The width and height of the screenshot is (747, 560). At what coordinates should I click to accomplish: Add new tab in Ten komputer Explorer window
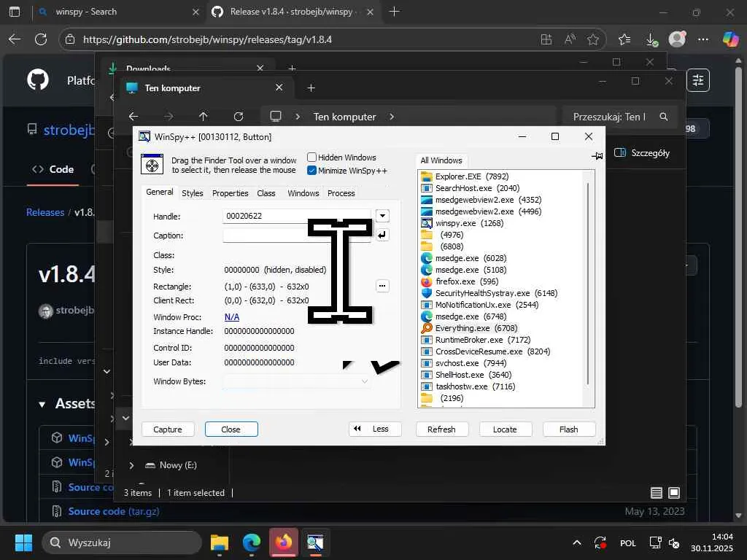coord(311,87)
